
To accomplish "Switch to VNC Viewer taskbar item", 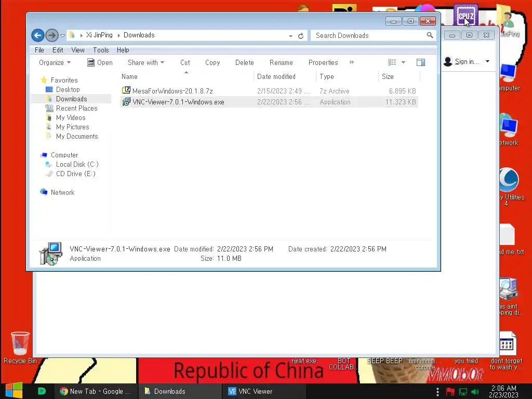I will point(264,391).
